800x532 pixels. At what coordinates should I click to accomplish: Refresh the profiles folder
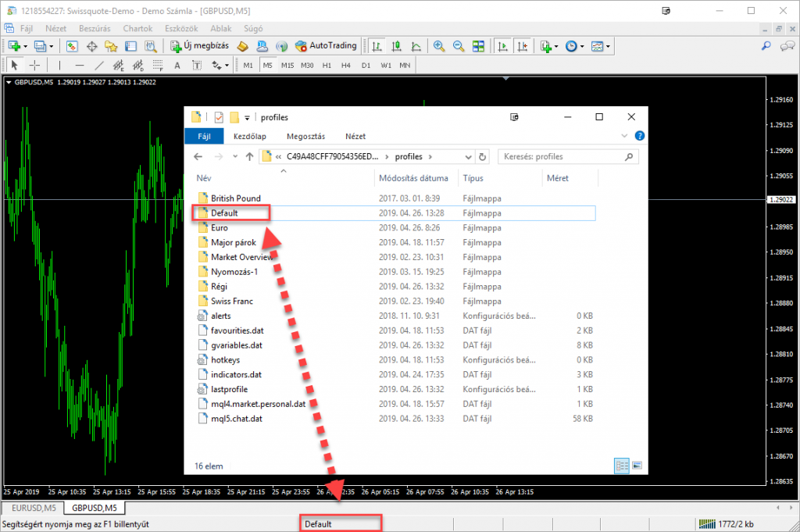coord(482,156)
